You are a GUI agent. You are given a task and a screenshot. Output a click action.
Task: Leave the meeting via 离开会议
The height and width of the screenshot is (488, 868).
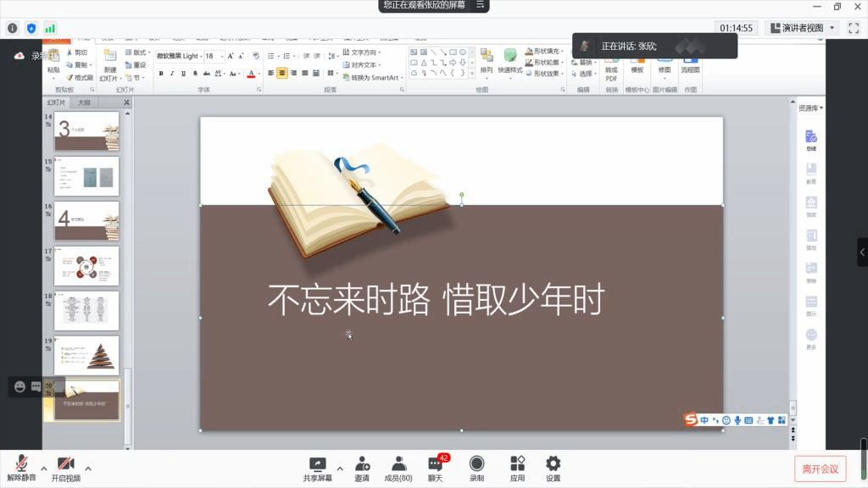(820, 469)
